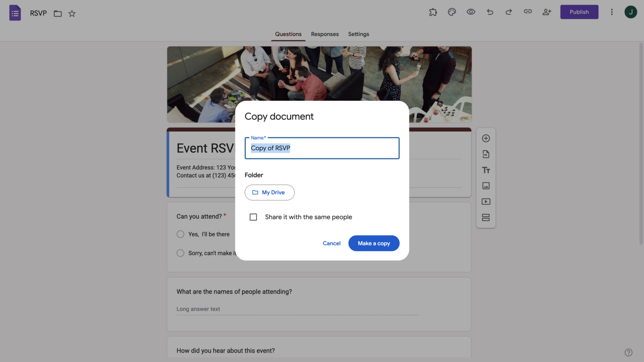Screen dimensions: 644x362
Task: Click the undo icon
Action: [x=490, y=12]
